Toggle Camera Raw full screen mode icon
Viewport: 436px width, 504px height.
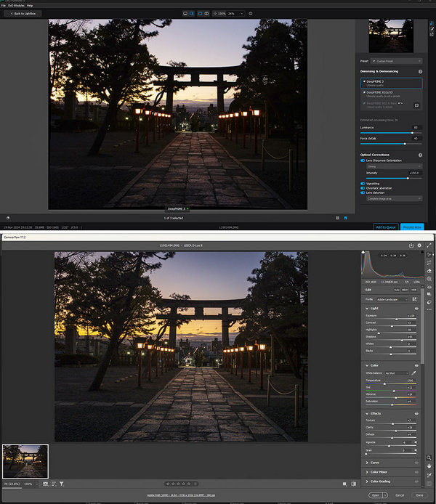430,245
